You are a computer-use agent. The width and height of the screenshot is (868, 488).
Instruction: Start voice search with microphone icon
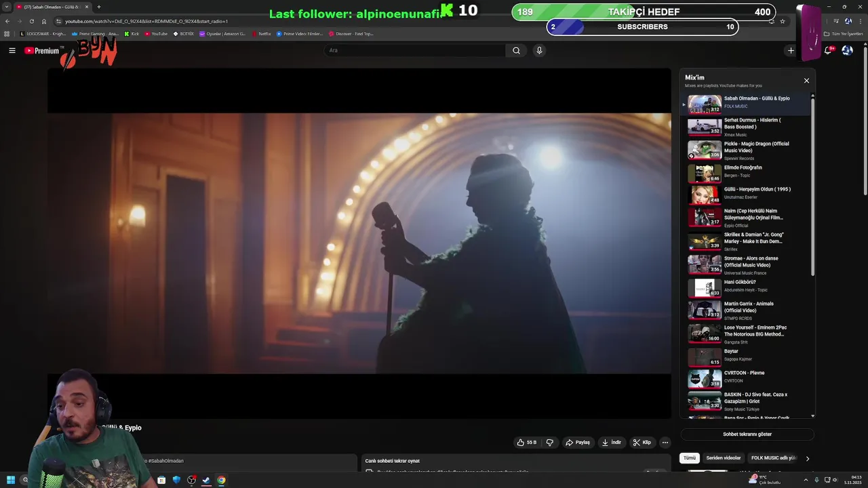(x=539, y=50)
